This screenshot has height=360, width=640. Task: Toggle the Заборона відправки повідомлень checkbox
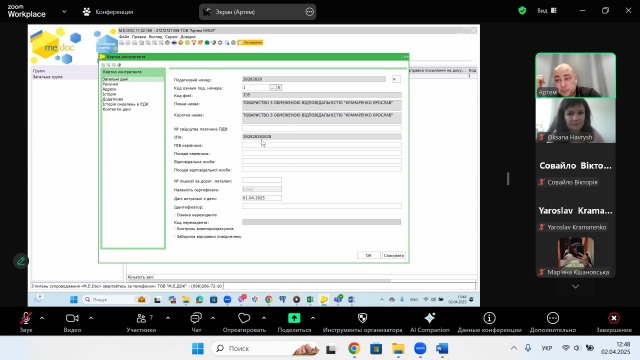(175, 236)
